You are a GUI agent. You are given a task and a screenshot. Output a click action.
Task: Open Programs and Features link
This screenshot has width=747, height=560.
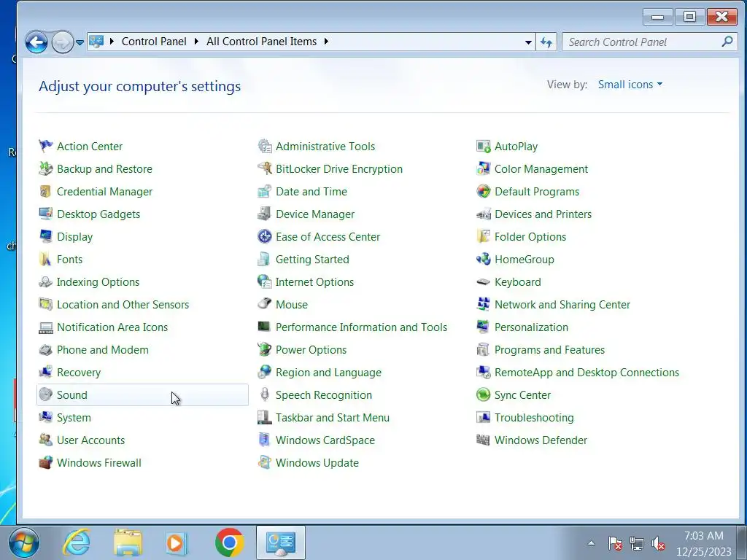click(x=549, y=349)
